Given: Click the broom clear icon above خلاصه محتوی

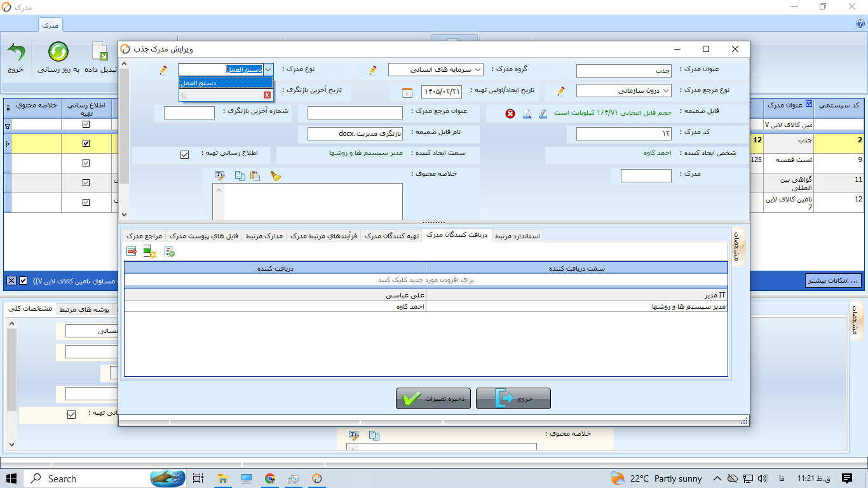Looking at the screenshot, I should tap(275, 175).
